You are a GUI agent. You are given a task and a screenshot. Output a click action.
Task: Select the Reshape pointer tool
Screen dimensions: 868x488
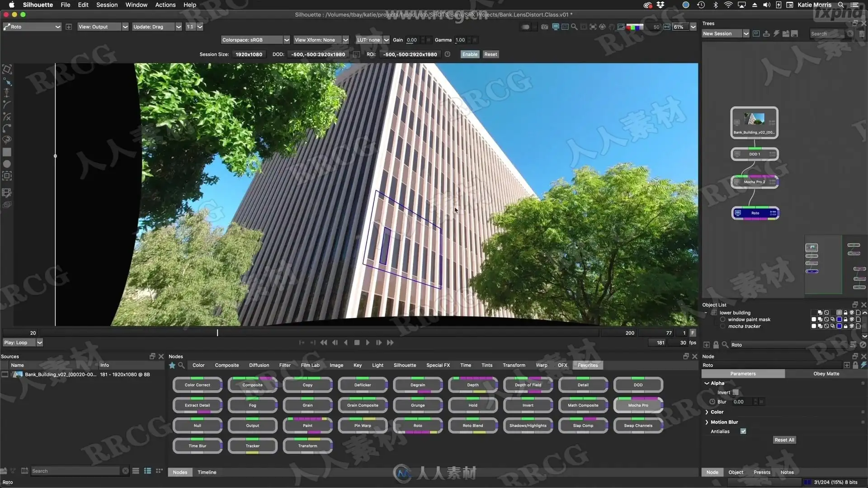pos(7,81)
